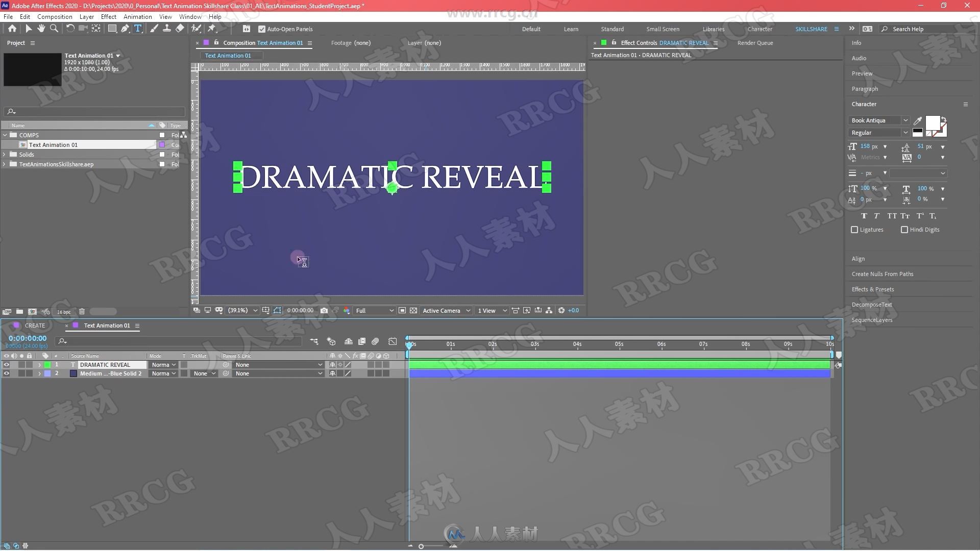Viewport: 980px width, 551px height.
Task: Open the Composition menu
Action: (x=55, y=17)
